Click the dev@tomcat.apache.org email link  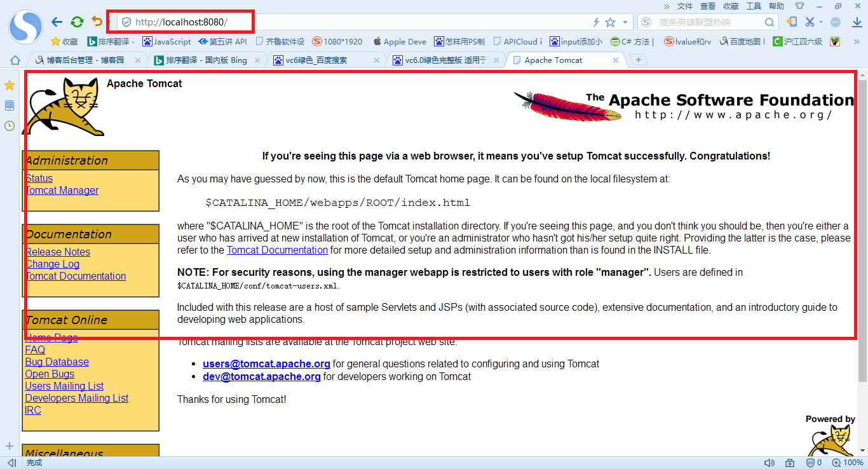click(262, 377)
